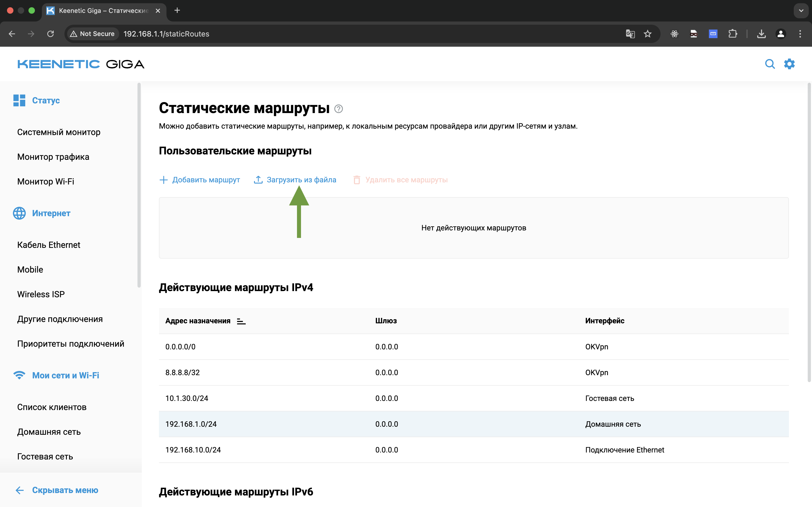Open the Extensions puzzle piece icon
Viewport: 812px width, 507px height.
click(733, 34)
